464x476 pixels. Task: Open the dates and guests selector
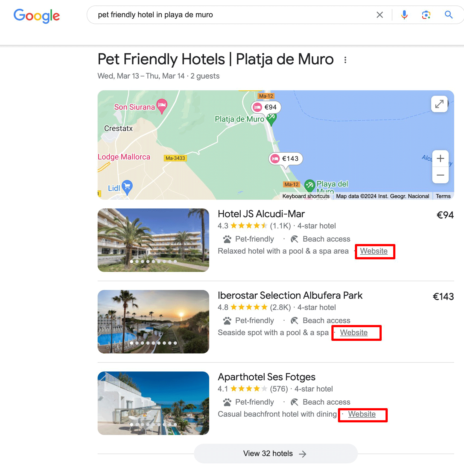(x=158, y=76)
